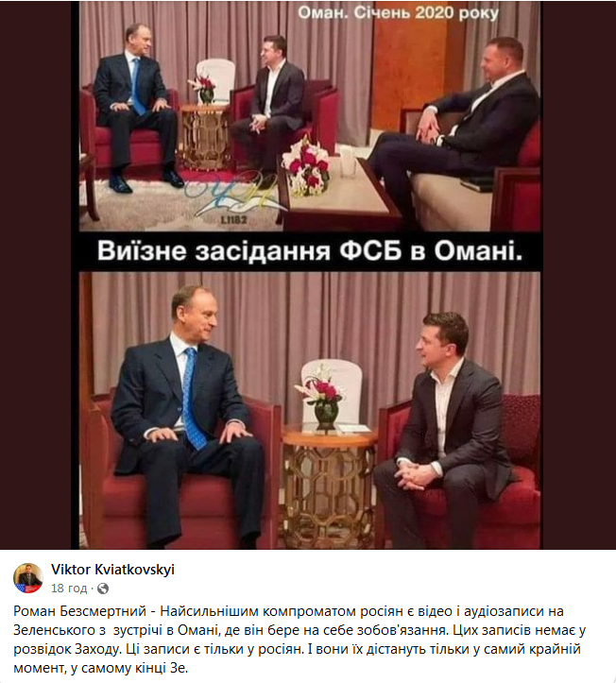This screenshot has width=616, height=683.
Task: Click the "Оман. Січень 2020 року" caption
Action: (x=398, y=13)
